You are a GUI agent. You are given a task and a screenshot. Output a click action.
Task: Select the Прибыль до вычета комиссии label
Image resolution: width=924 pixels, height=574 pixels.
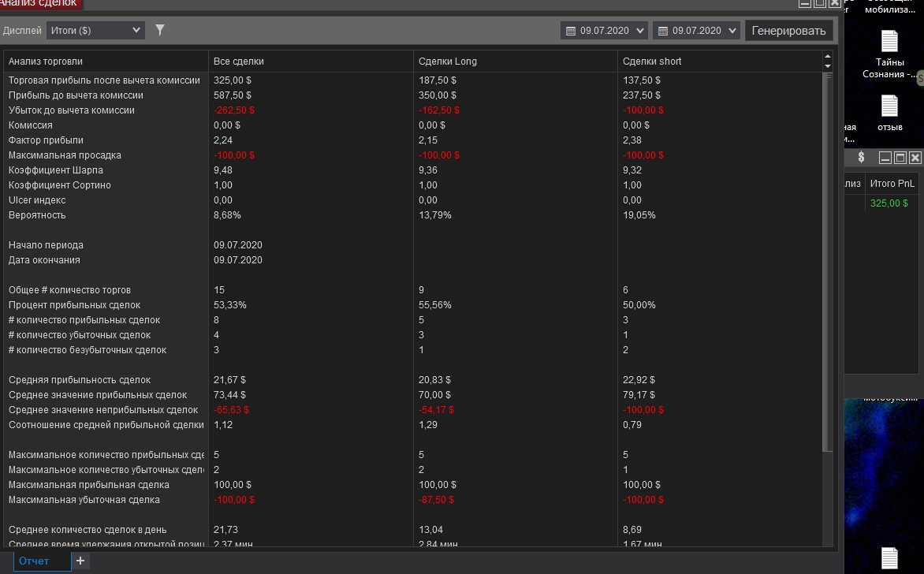click(x=76, y=95)
